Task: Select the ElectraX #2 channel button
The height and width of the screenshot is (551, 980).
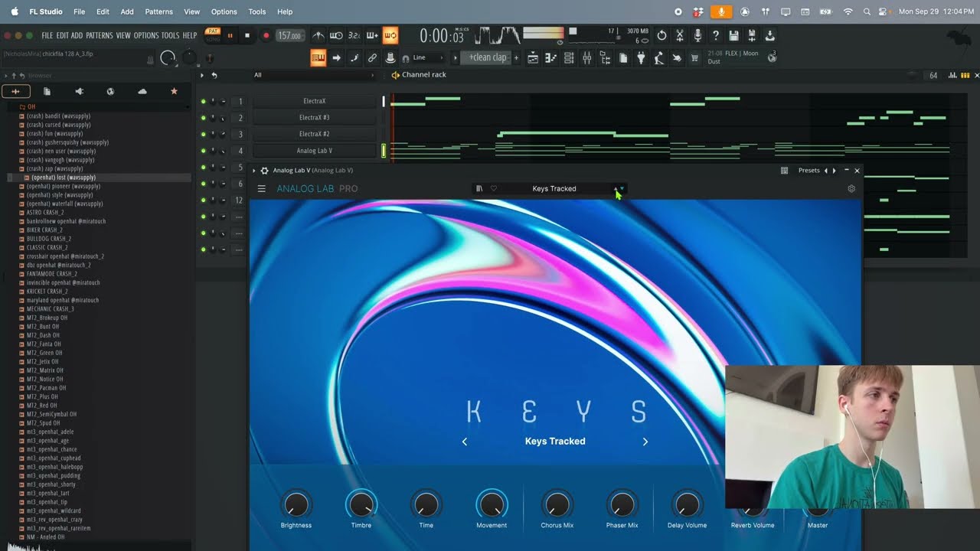Action: (315, 135)
